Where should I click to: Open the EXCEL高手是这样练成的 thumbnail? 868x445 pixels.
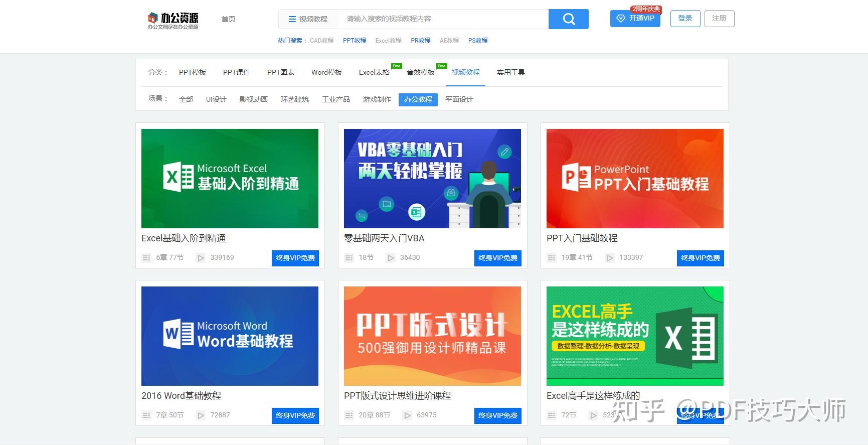(635, 336)
